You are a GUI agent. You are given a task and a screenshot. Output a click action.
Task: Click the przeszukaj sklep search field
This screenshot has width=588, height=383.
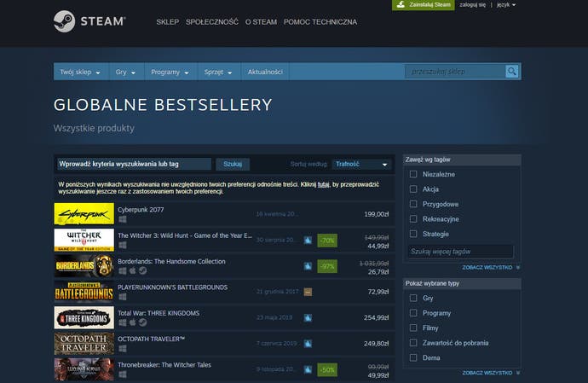455,72
